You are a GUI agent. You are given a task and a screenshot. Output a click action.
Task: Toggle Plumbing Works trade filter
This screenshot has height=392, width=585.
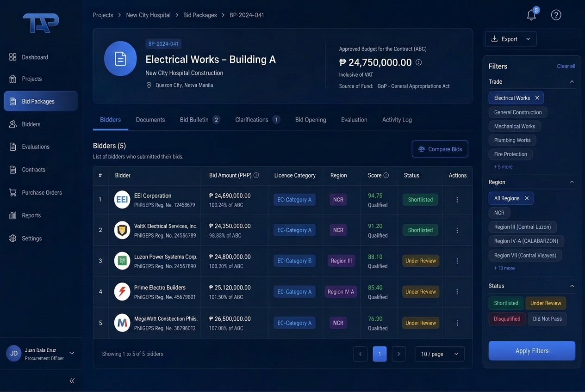click(x=512, y=140)
